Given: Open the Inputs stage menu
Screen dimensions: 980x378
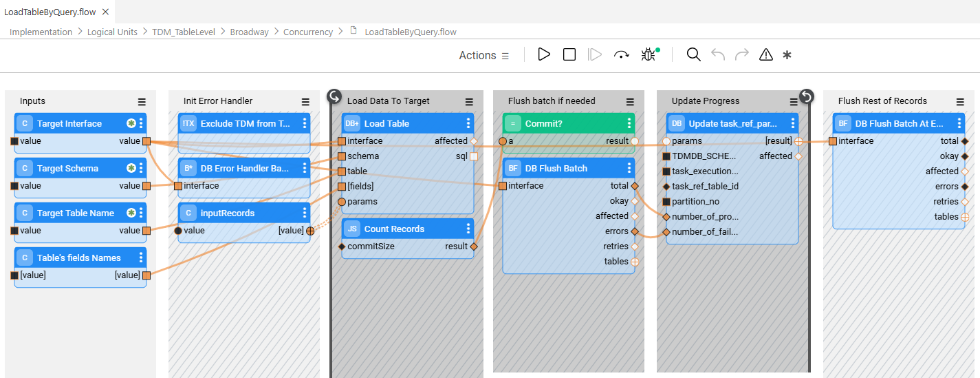Looking at the screenshot, I should coord(142,101).
